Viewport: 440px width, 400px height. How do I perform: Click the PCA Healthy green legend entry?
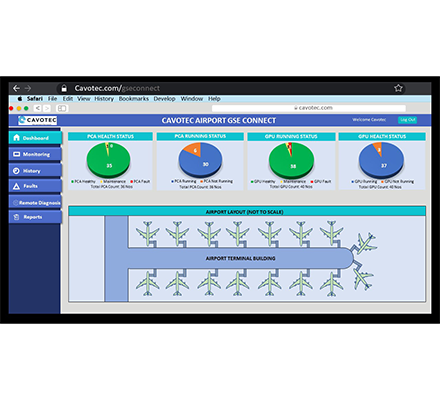(x=83, y=181)
